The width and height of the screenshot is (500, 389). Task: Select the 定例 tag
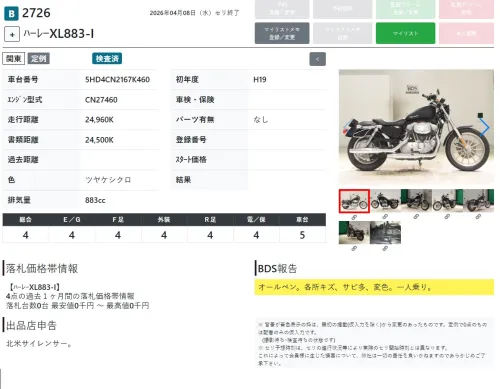(39, 59)
